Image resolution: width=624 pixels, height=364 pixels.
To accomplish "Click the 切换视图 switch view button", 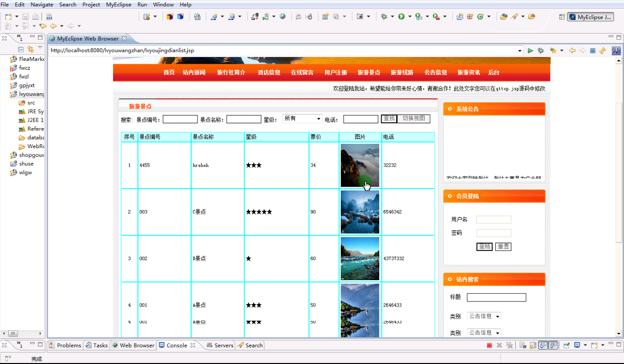I will [413, 119].
